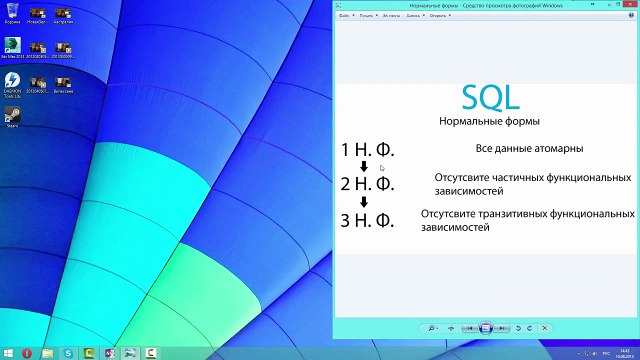Click the network icon in system tray
Screen dimensions: 640x360
pyautogui.click(x=587, y=353)
